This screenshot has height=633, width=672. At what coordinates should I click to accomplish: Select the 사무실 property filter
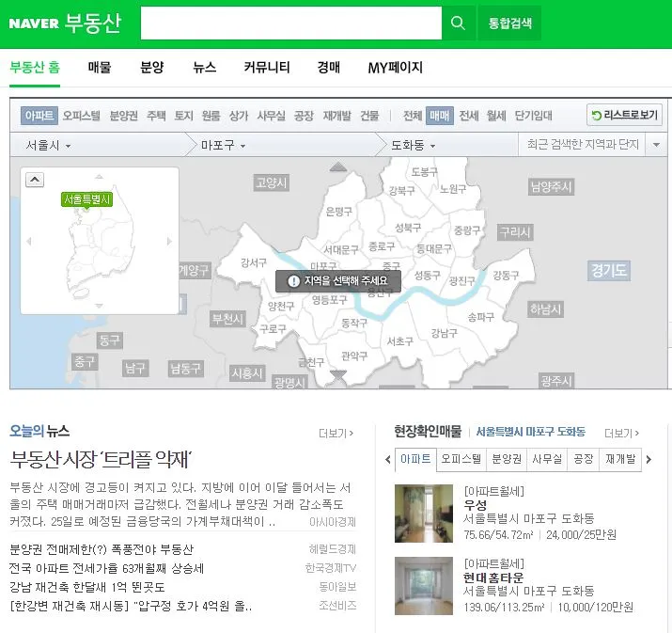click(x=271, y=116)
